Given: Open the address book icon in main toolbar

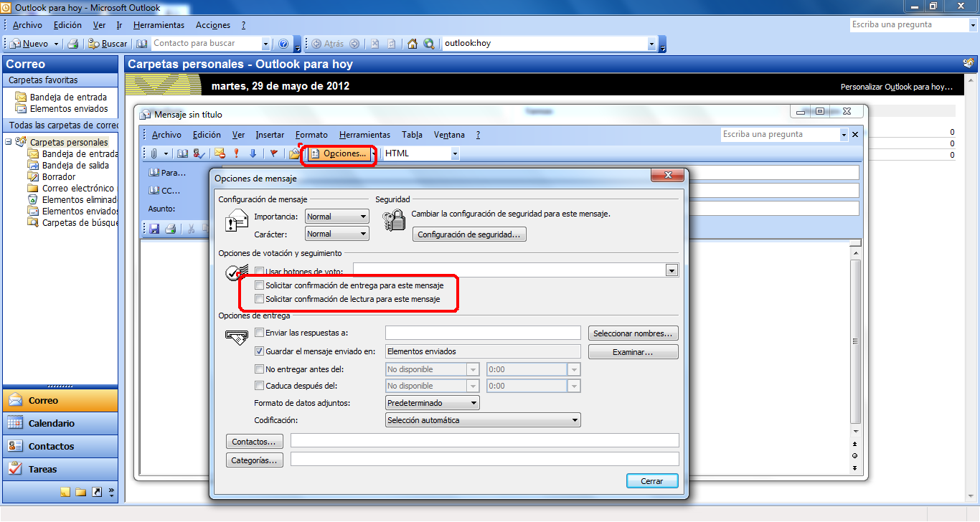Looking at the screenshot, I should coord(141,44).
